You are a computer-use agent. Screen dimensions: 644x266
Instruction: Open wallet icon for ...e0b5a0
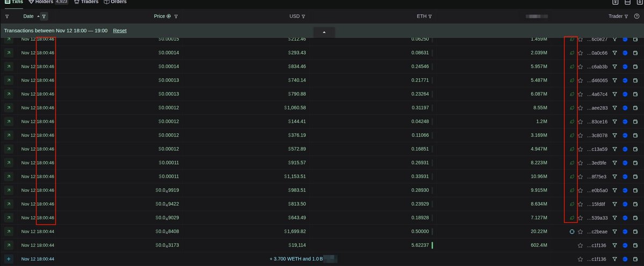[636, 190]
